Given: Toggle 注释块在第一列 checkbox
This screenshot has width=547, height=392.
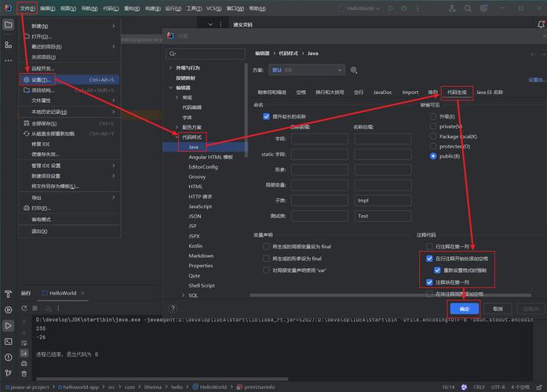Looking at the screenshot, I should (429, 281).
